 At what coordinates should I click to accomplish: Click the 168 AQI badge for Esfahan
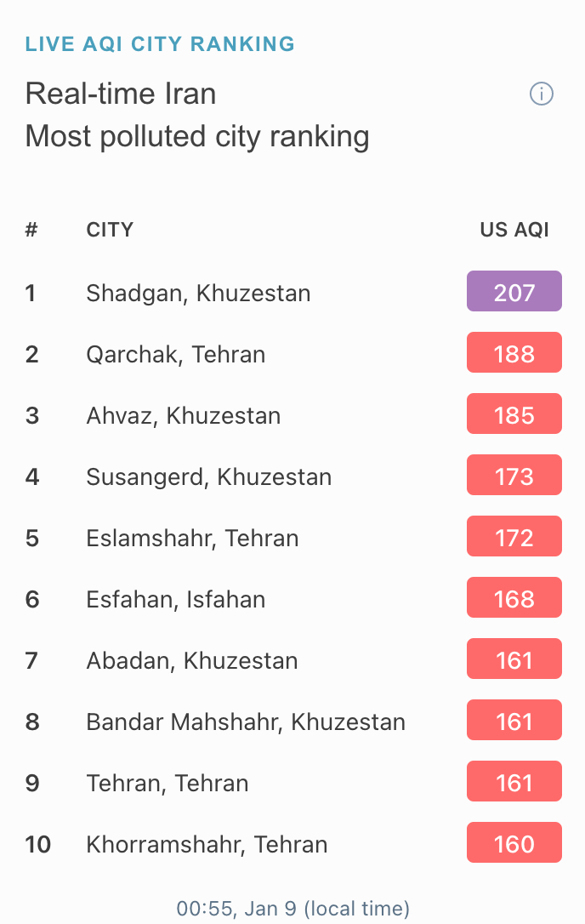pos(514,597)
